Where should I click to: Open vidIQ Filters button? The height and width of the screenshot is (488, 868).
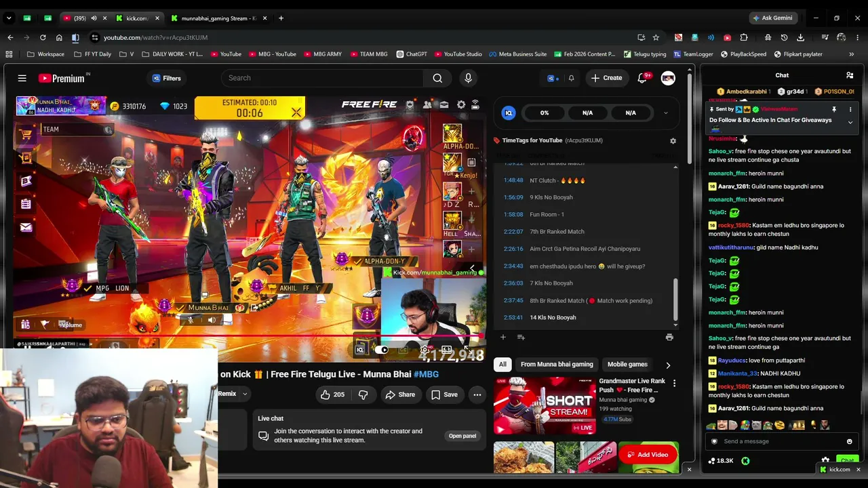coord(167,78)
